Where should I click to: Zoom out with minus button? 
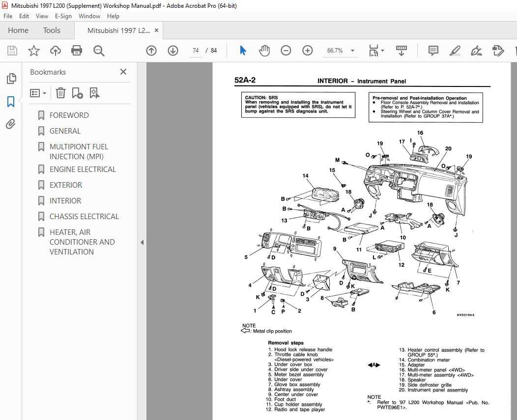click(x=286, y=51)
